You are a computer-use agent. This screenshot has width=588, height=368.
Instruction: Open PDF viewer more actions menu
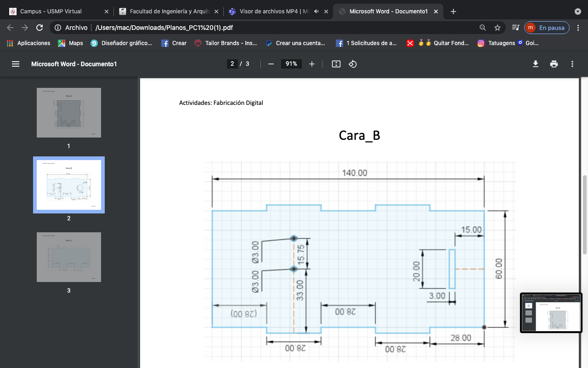[572, 64]
